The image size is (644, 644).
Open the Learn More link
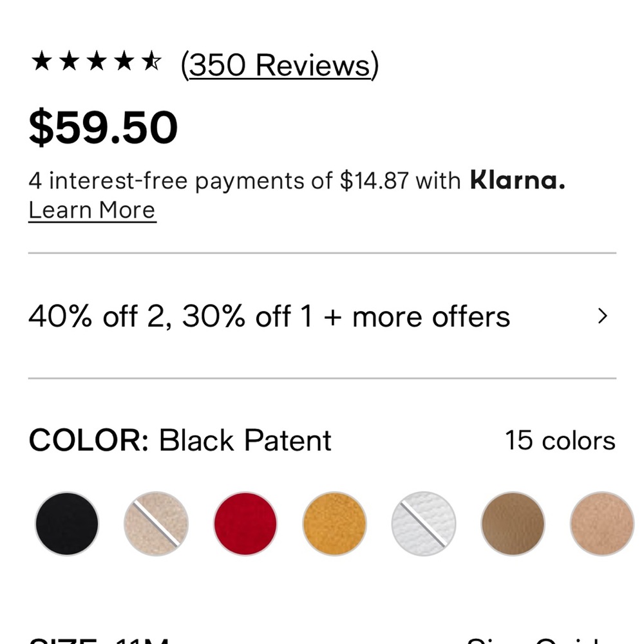(x=92, y=211)
